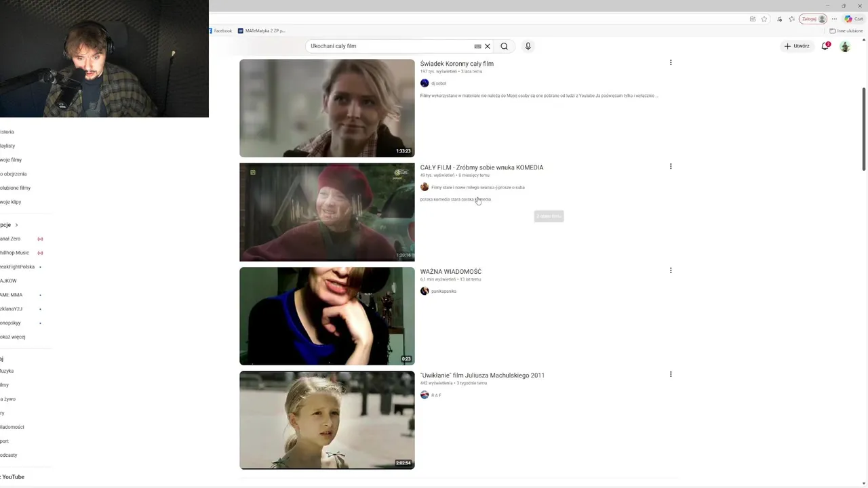
Task: Open on-screen keyboard icon in search box
Action: coord(477,46)
